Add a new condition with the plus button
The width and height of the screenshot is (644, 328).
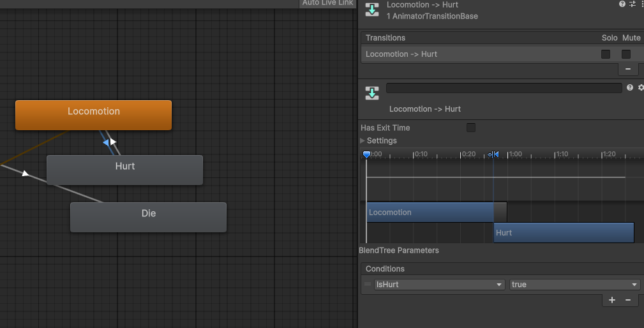click(x=612, y=300)
